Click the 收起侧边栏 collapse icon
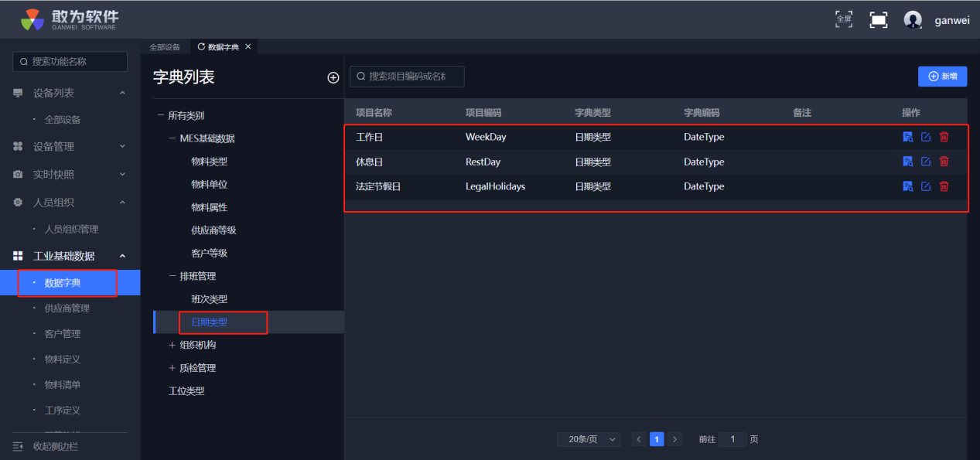This screenshot has height=460, width=980. (18, 446)
